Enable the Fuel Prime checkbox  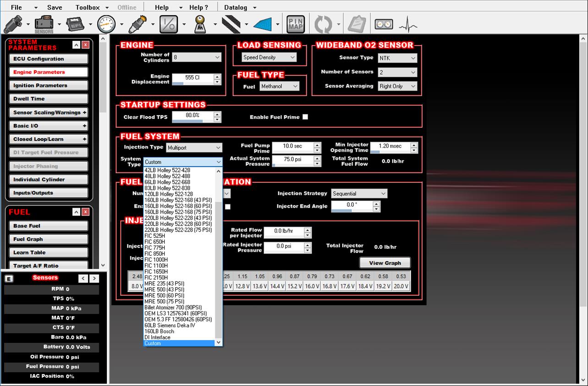305,117
